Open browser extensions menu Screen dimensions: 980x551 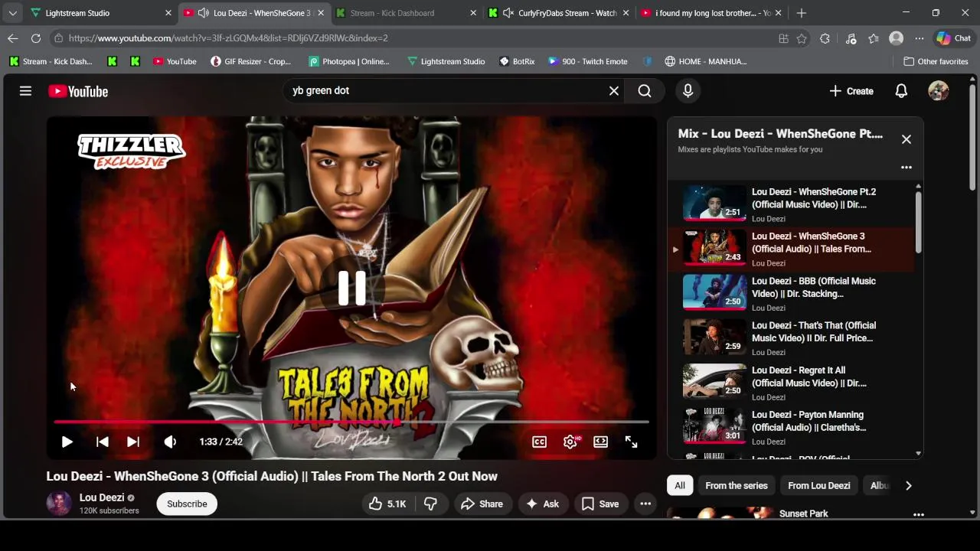click(x=825, y=38)
